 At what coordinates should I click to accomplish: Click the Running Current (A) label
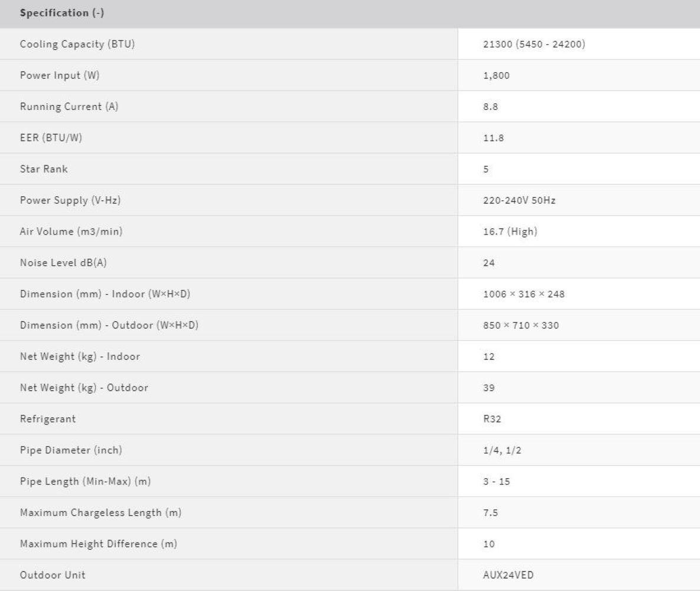(x=64, y=107)
